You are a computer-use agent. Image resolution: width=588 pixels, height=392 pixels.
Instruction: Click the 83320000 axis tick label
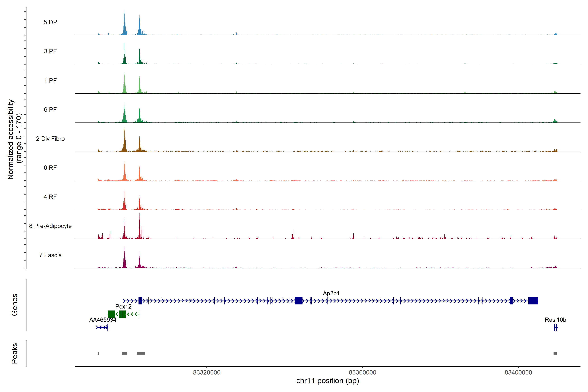(207, 373)
